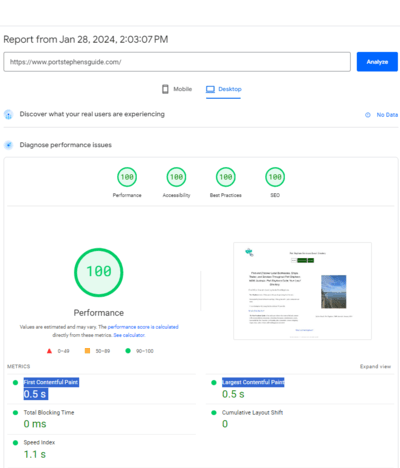
Task: Click the No Data info icon
Action: pos(368,115)
